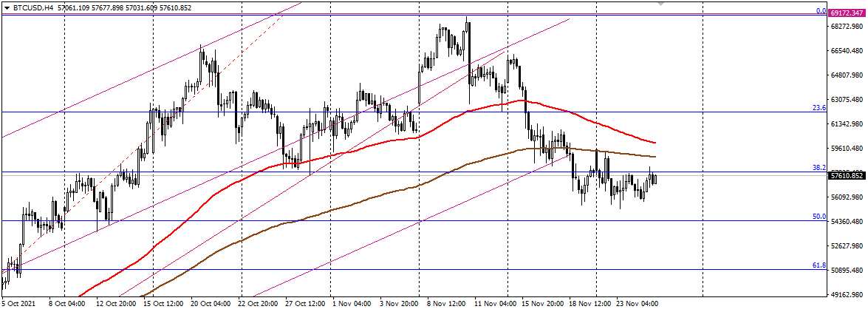Click the 8 Oct 04:00 time label

(67, 305)
